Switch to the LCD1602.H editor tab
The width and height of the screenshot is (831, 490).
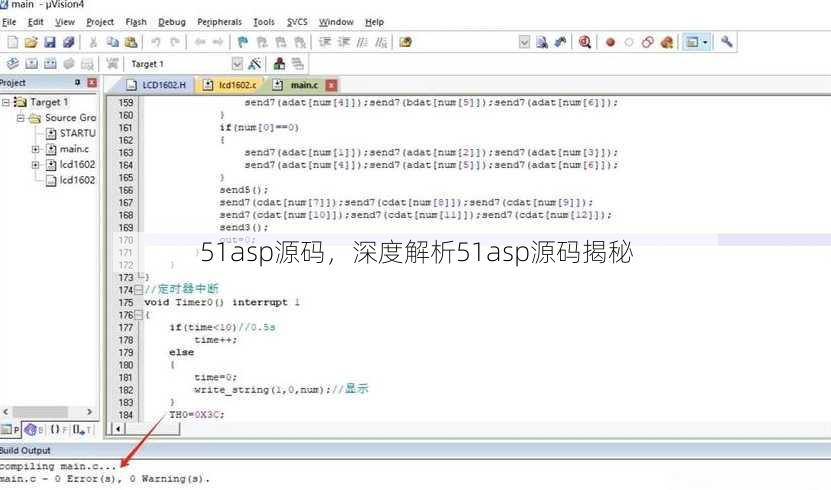pyautogui.click(x=157, y=85)
